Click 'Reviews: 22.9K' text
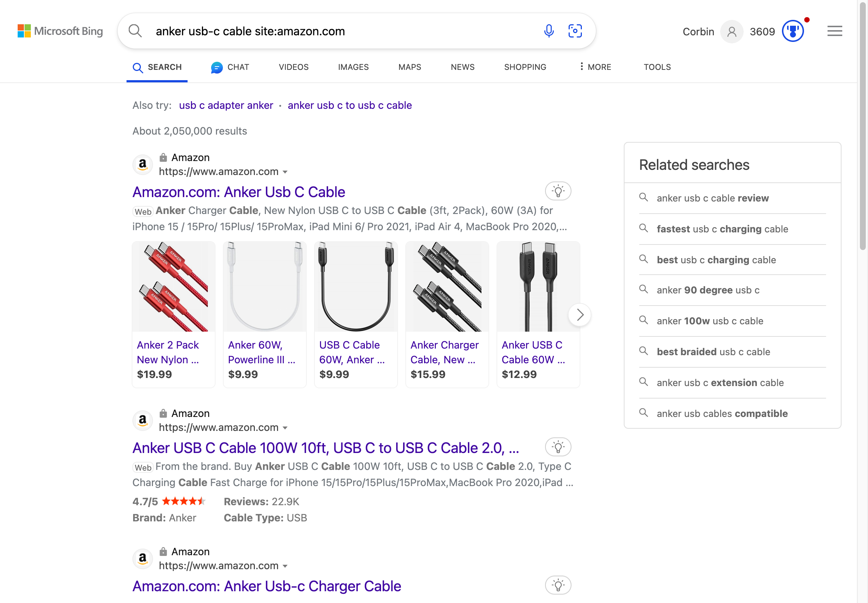Screen dimensions: 868x603 tap(261, 502)
